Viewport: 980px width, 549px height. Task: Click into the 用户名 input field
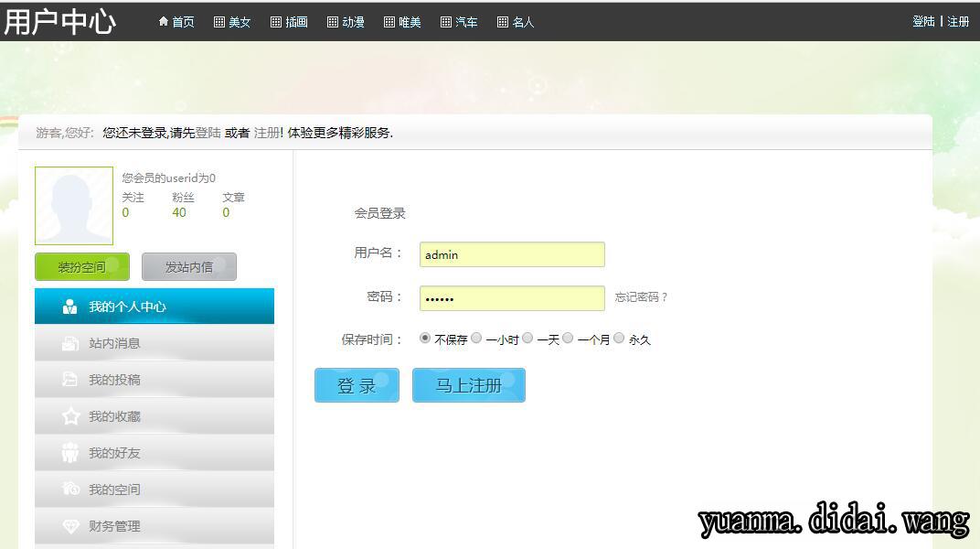pyautogui.click(x=512, y=254)
